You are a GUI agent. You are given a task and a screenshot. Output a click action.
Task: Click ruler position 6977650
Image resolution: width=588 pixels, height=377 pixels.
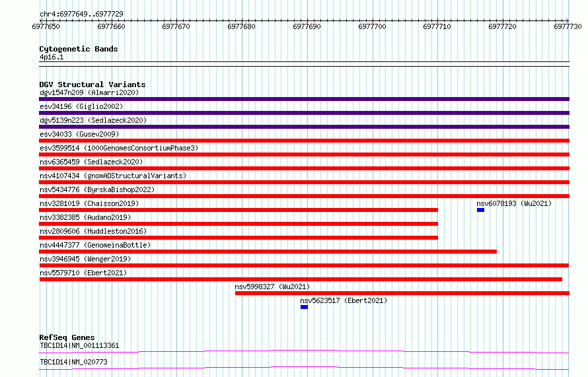coord(46,26)
